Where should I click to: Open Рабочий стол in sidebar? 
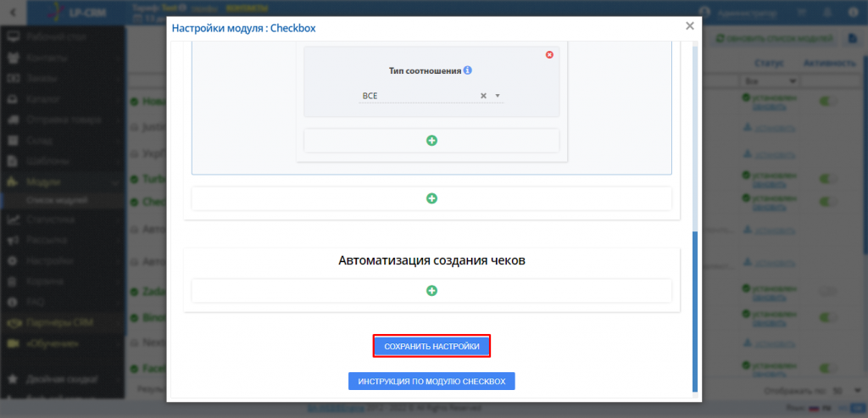coord(55,37)
